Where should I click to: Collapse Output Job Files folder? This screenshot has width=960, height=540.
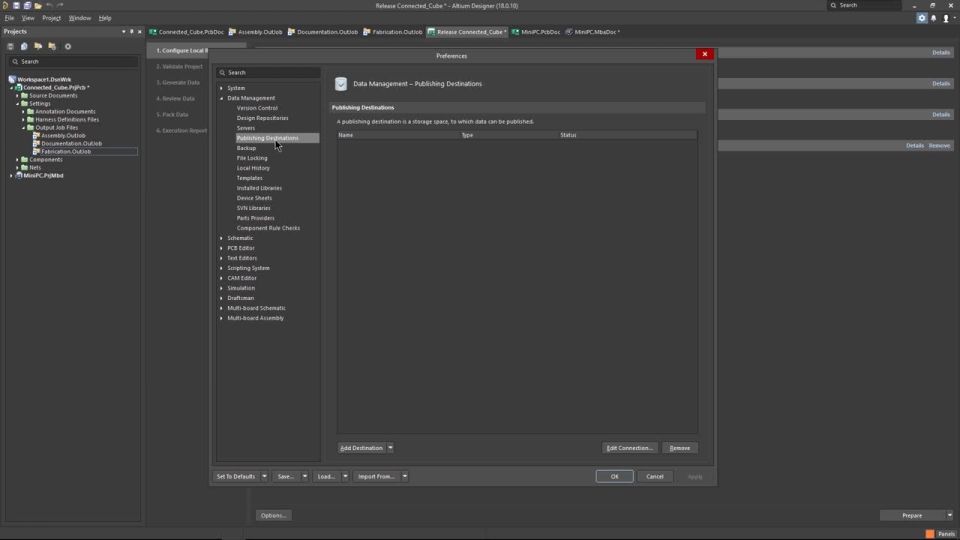click(x=23, y=127)
